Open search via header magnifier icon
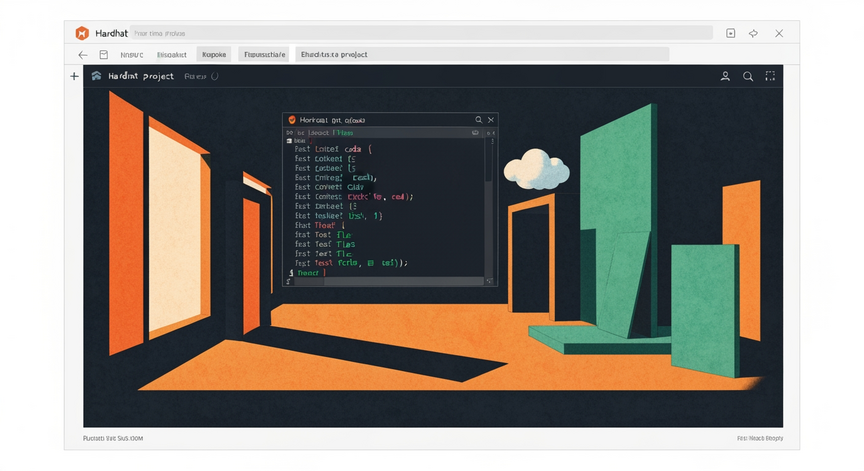 pos(748,76)
